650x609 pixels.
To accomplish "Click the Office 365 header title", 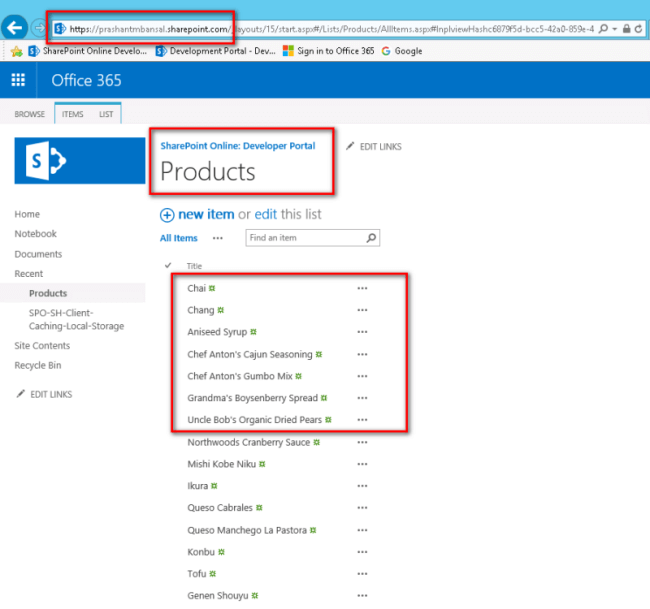I will click(86, 80).
